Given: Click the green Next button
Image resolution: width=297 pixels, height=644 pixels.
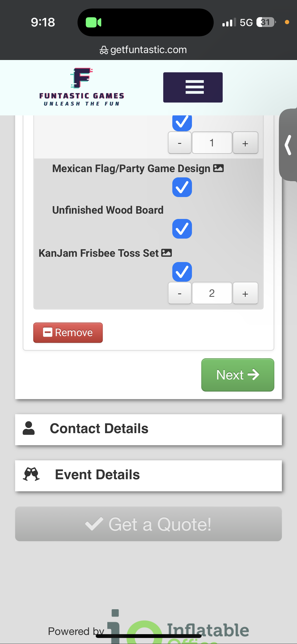Looking at the screenshot, I should [x=238, y=375].
